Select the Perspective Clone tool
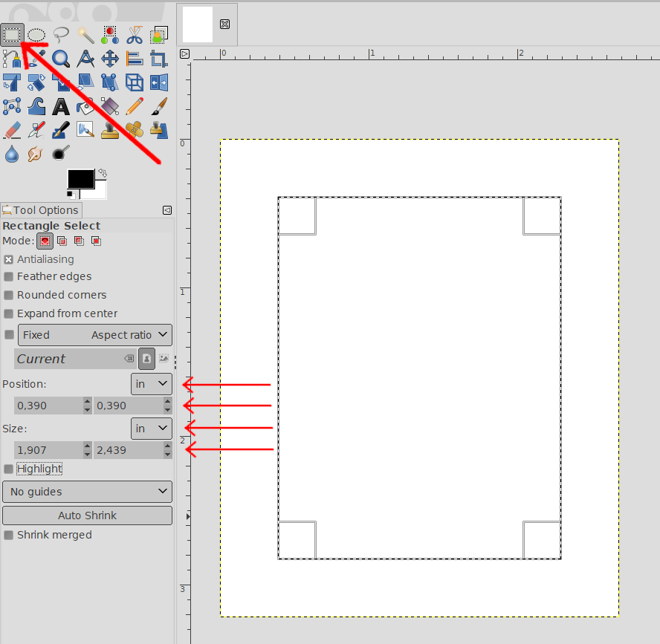 (x=159, y=130)
